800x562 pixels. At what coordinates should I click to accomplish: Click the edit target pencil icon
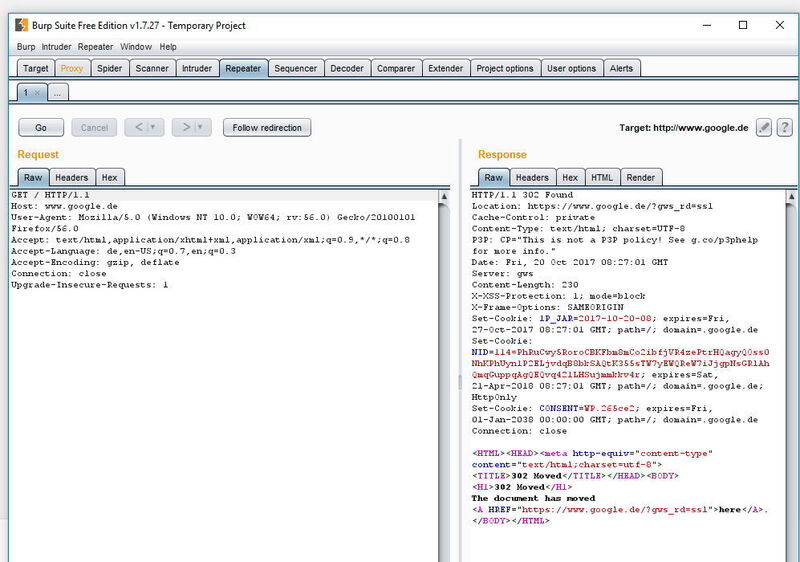[764, 128]
